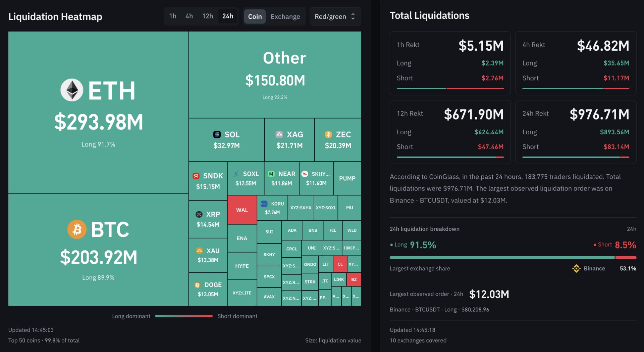Click the NEAR coin icon
Image resolution: width=644 pixels, height=352 pixels.
click(x=271, y=174)
